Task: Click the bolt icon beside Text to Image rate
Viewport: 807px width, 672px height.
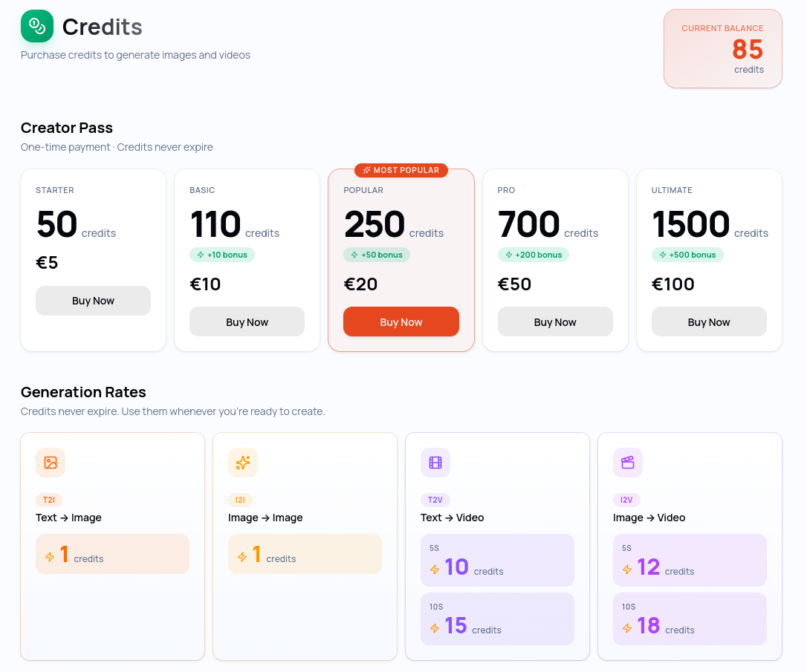Action: (x=50, y=557)
